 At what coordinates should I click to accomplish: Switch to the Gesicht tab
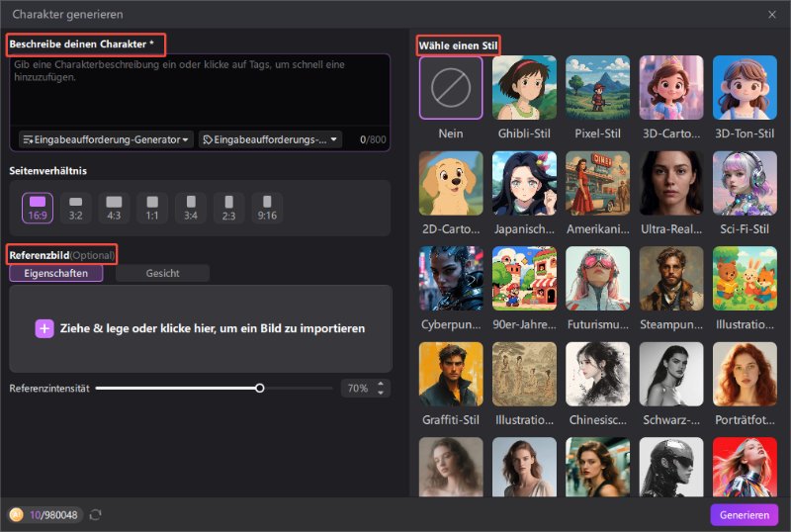[x=162, y=274]
